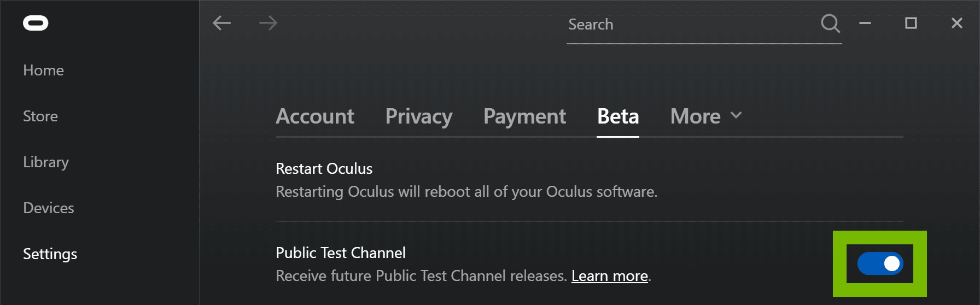The height and width of the screenshot is (305, 980).
Task: Open the Privacy tab
Action: (419, 116)
